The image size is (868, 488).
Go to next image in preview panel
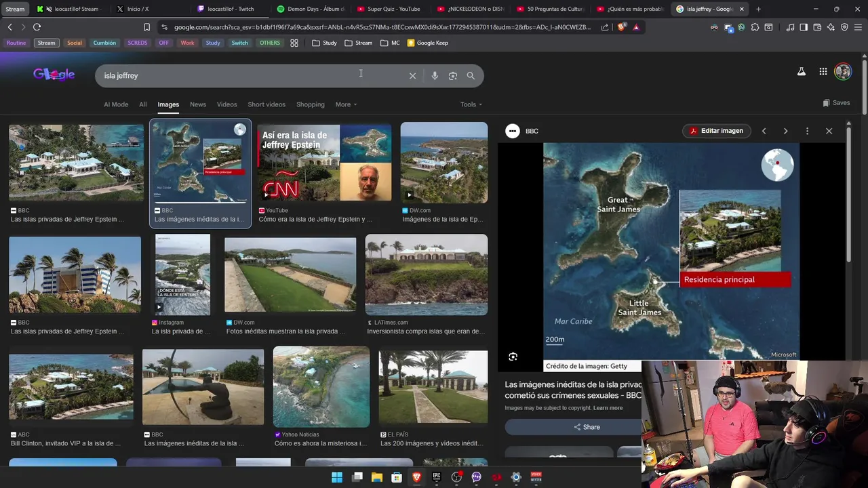[x=785, y=131]
